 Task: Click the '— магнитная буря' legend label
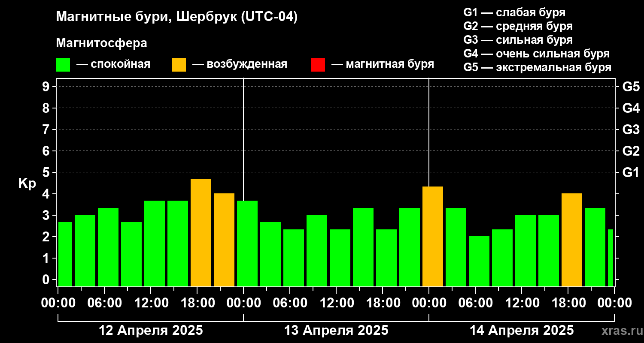tap(383, 64)
